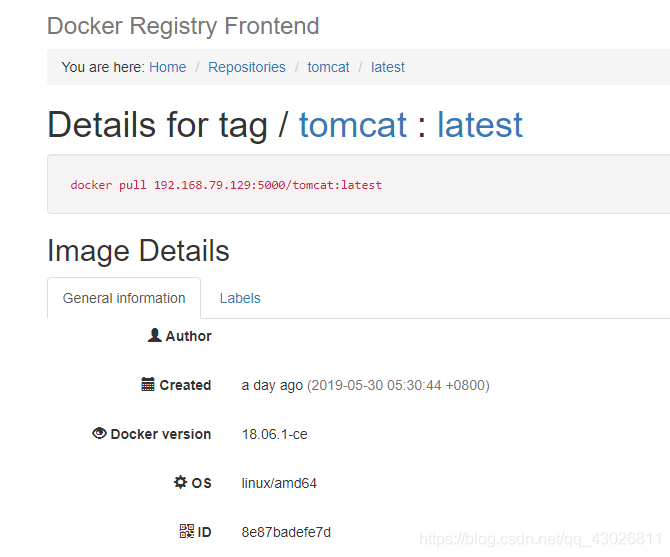Go to Home breadcrumb link
Viewport: 670px width, 557px height.
pos(168,67)
